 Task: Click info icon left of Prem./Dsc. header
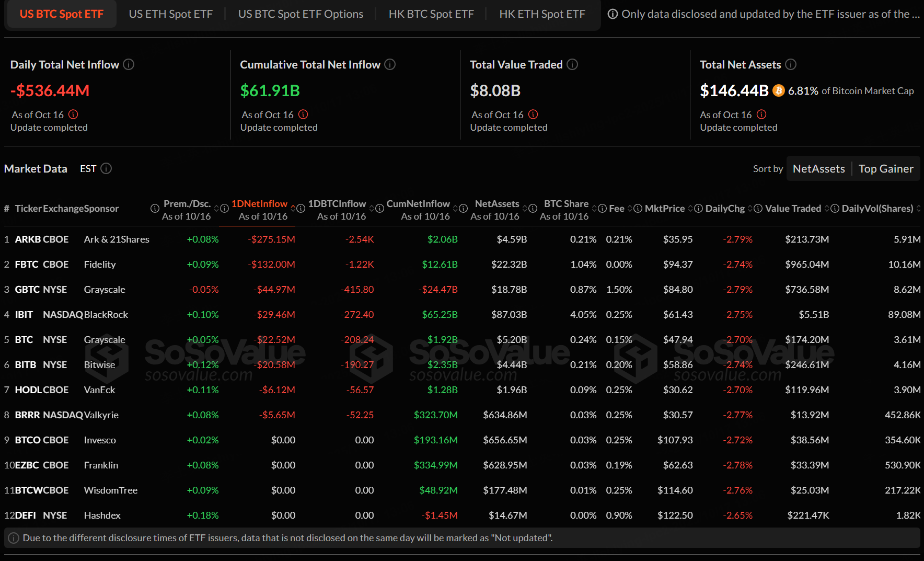155,209
